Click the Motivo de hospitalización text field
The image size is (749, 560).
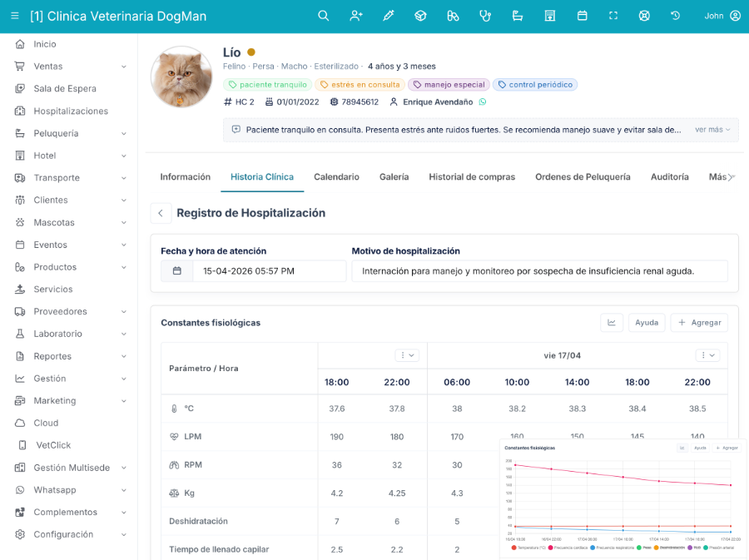point(539,271)
